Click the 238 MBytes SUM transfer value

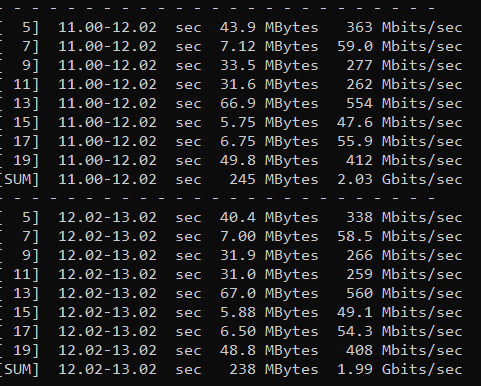pos(274,370)
